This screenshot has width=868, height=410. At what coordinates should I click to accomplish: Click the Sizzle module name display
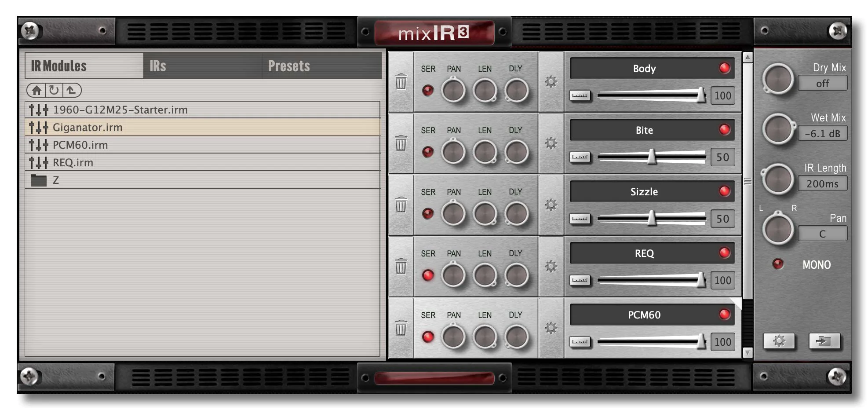click(x=652, y=192)
